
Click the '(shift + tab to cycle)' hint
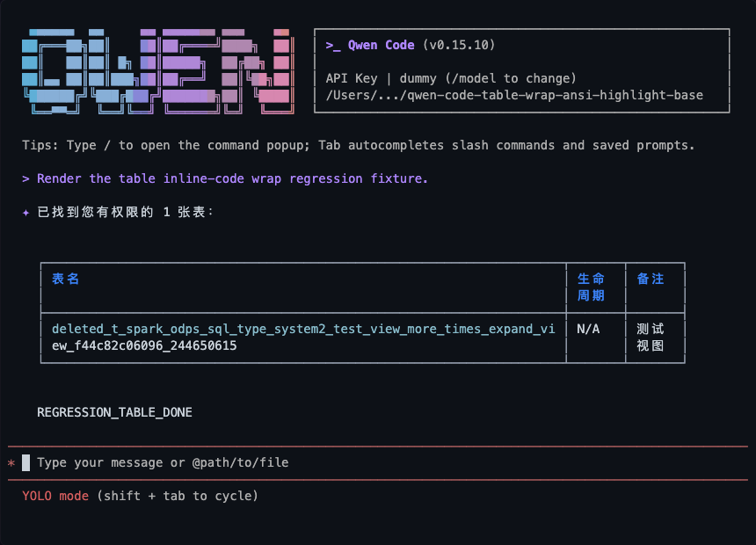click(178, 496)
